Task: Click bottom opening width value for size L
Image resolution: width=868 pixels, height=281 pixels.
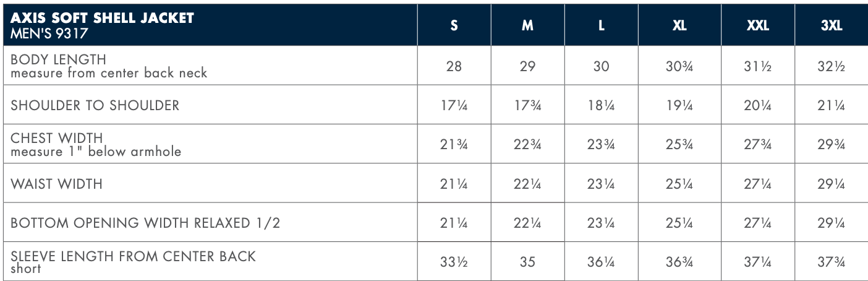Action: (x=601, y=223)
